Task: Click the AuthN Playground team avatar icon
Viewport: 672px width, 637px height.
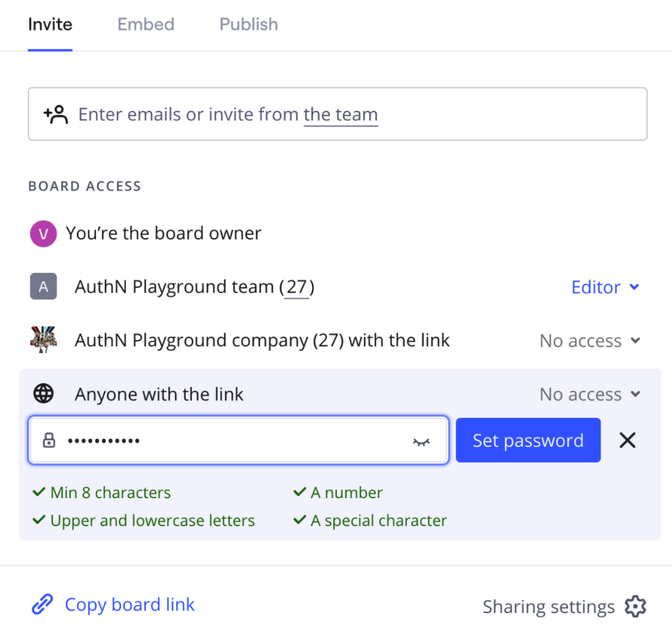Action: click(x=44, y=287)
